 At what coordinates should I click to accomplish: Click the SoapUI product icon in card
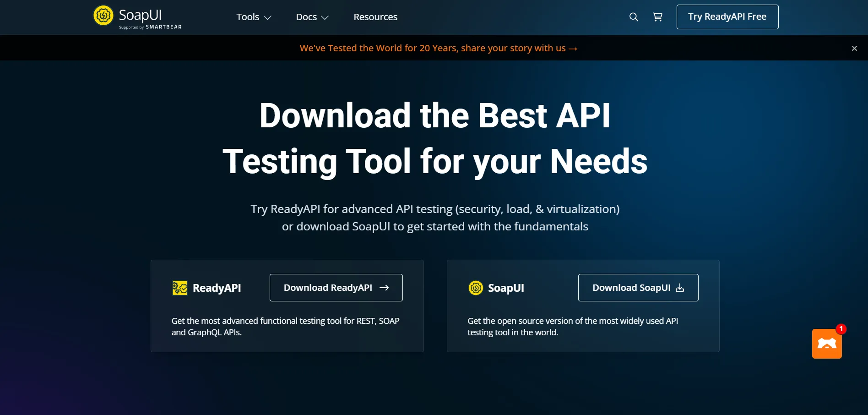point(476,288)
